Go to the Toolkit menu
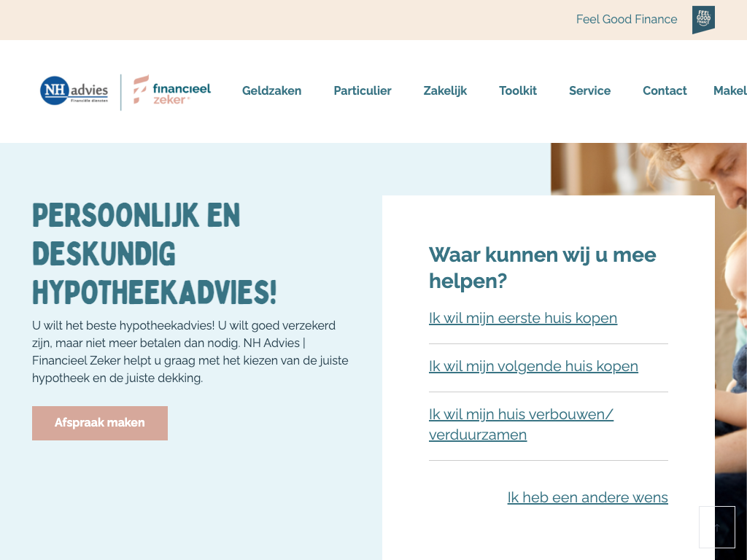Image resolution: width=747 pixels, height=560 pixels. [518, 91]
